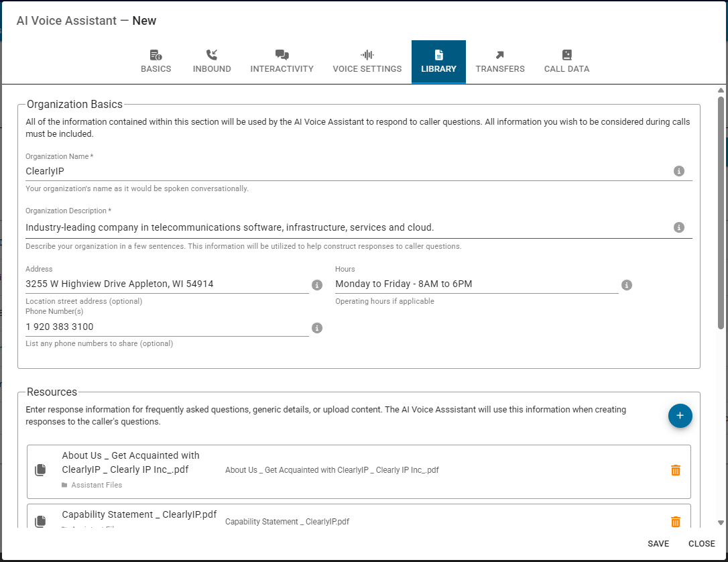Add a new resource with the plus button

click(x=680, y=416)
